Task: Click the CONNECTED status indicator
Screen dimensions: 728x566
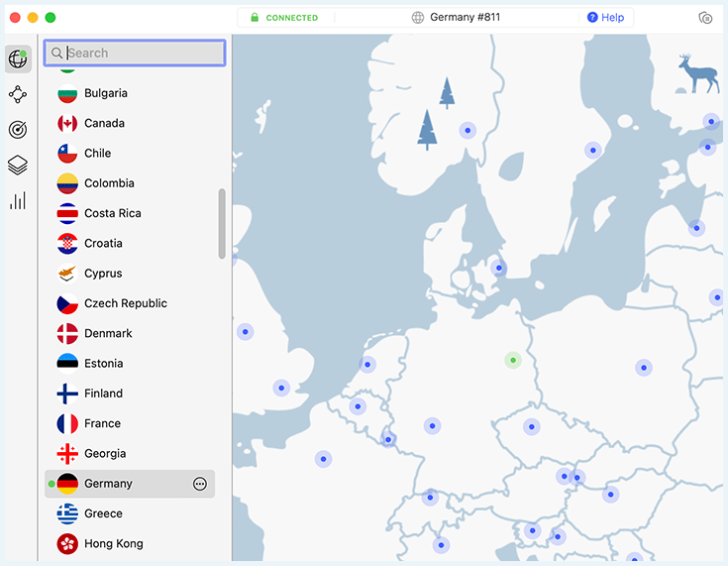Action: point(284,18)
